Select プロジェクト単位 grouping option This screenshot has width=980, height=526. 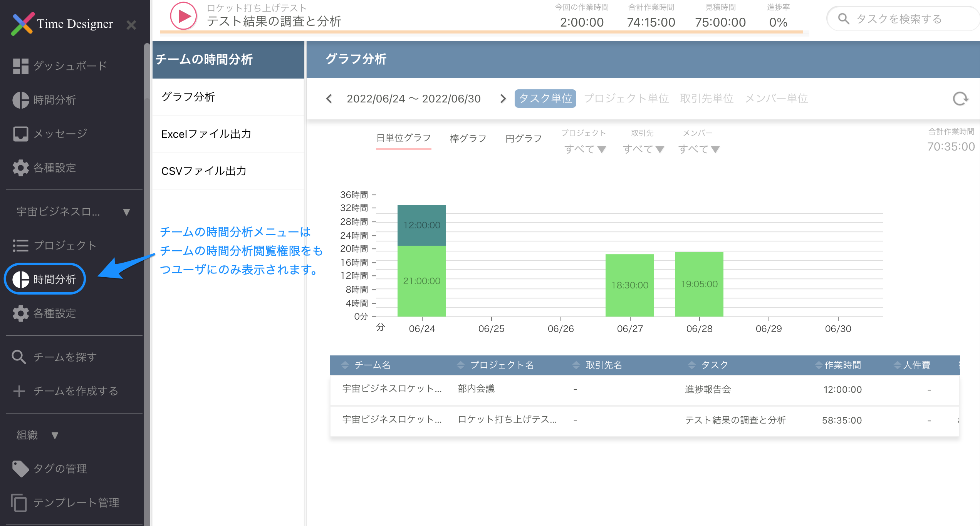pyautogui.click(x=626, y=99)
